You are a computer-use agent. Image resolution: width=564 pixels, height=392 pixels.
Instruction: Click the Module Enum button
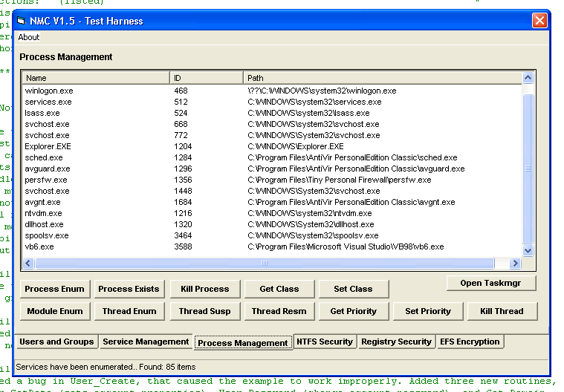[55, 311]
